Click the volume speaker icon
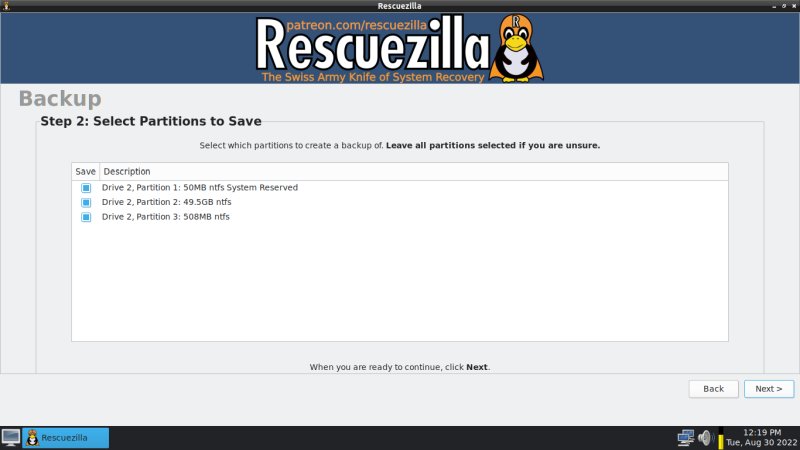The image size is (800, 450). [x=705, y=438]
